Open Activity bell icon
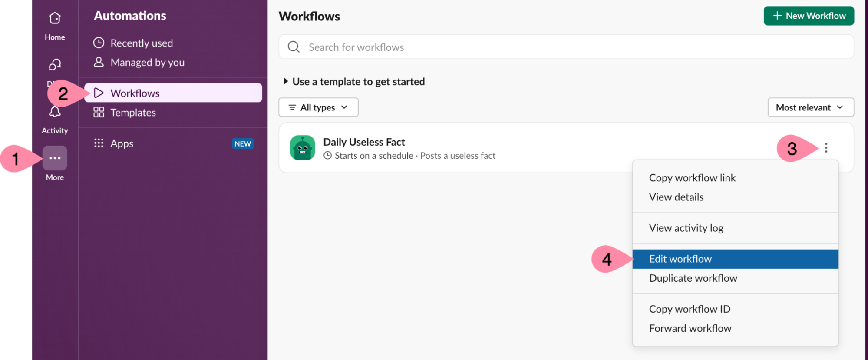The height and width of the screenshot is (360, 868). [55, 112]
